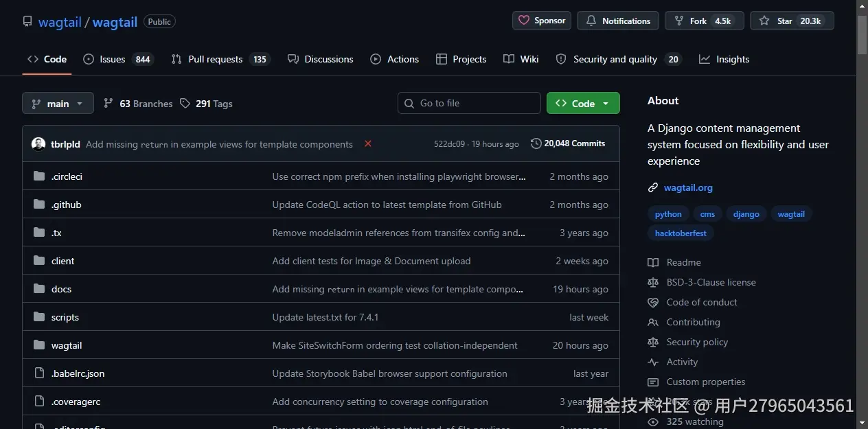Open the .github folder
Viewport: 868px width, 429px height.
click(x=66, y=205)
